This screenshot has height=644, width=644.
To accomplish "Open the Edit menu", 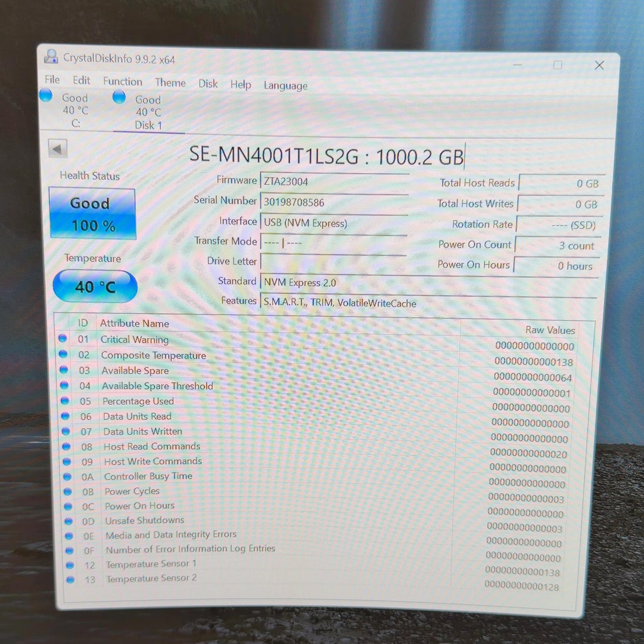I will pos(82,80).
